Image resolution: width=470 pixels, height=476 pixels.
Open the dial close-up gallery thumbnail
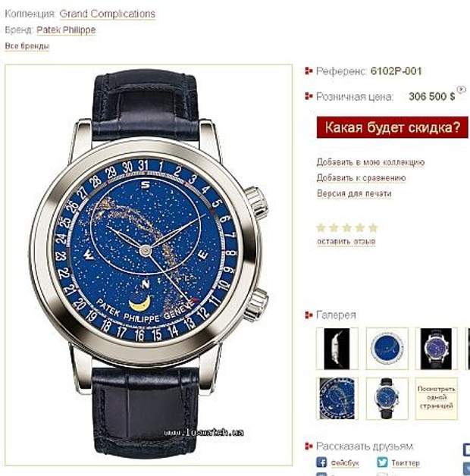tap(337, 399)
